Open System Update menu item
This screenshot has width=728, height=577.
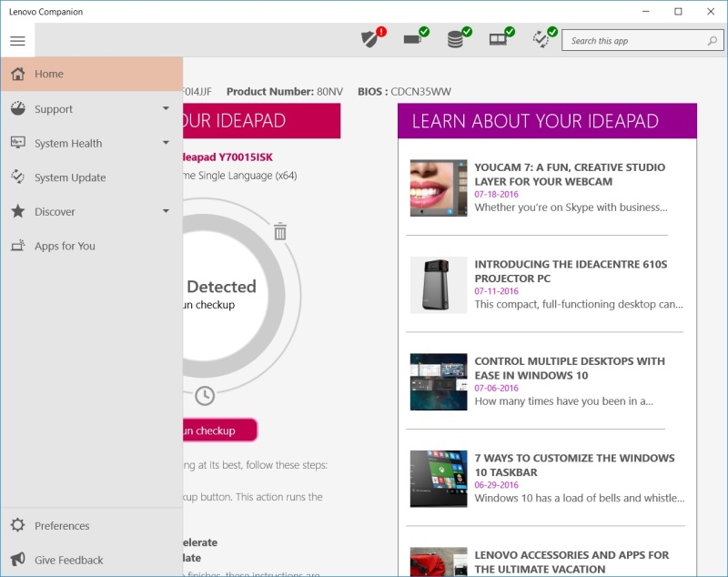point(92,177)
